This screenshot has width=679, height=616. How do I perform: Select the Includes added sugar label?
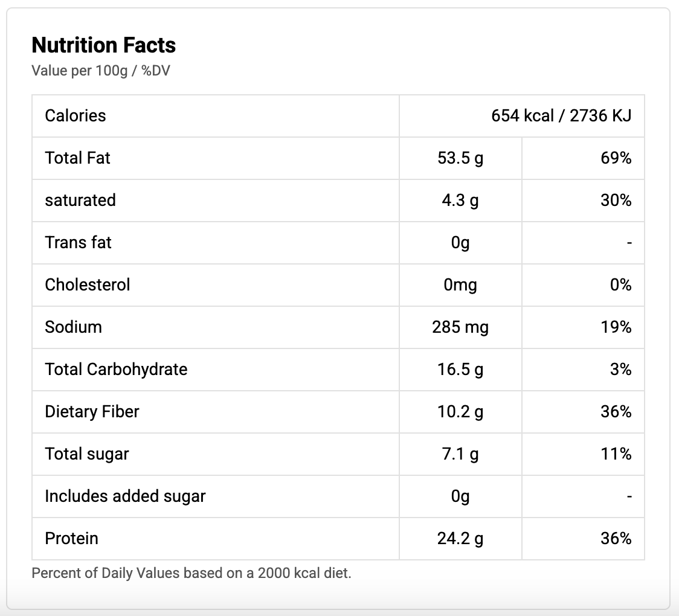click(x=125, y=496)
